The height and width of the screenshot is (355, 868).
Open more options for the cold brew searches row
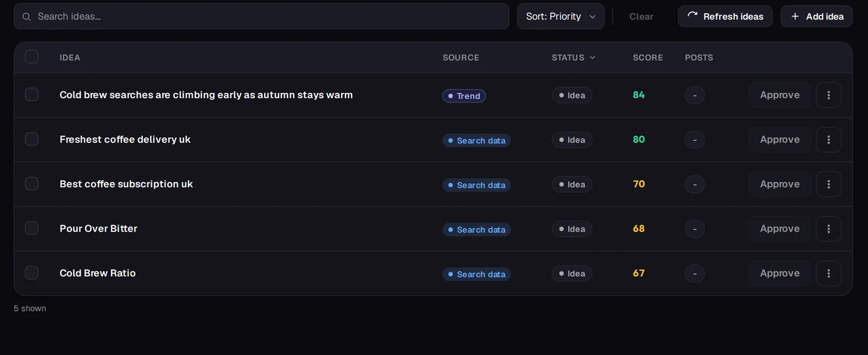[x=828, y=95]
